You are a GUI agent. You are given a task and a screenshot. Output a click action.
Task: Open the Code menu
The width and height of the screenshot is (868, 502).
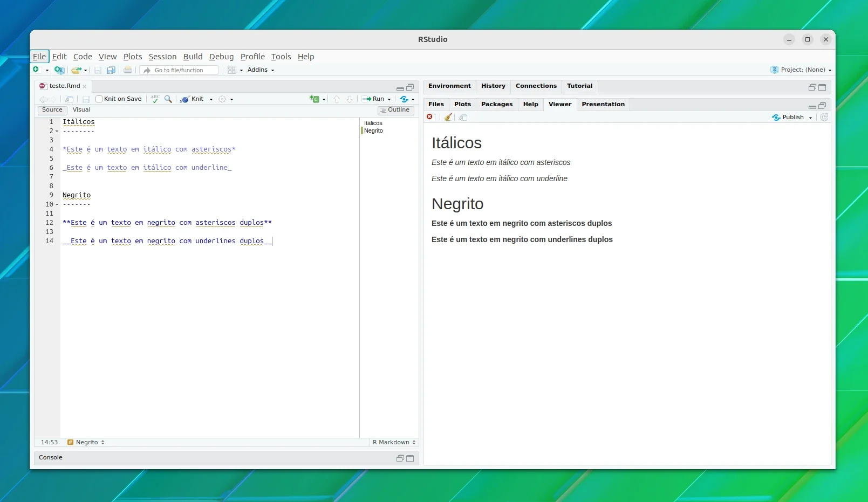pyautogui.click(x=83, y=57)
